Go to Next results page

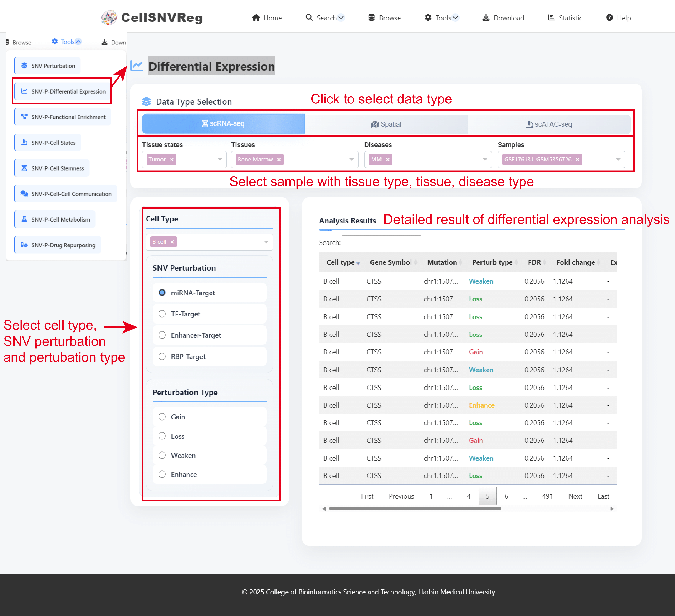tap(575, 496)
